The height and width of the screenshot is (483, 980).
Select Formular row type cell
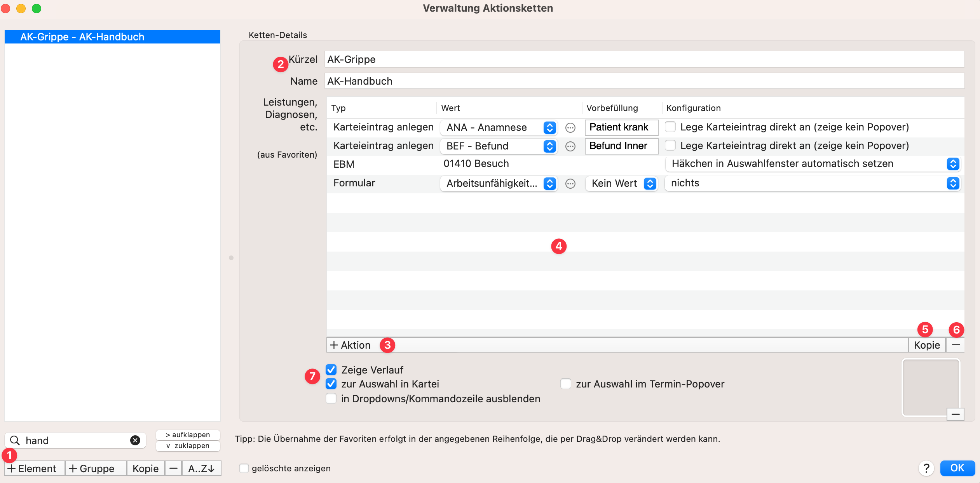[354, 183]
